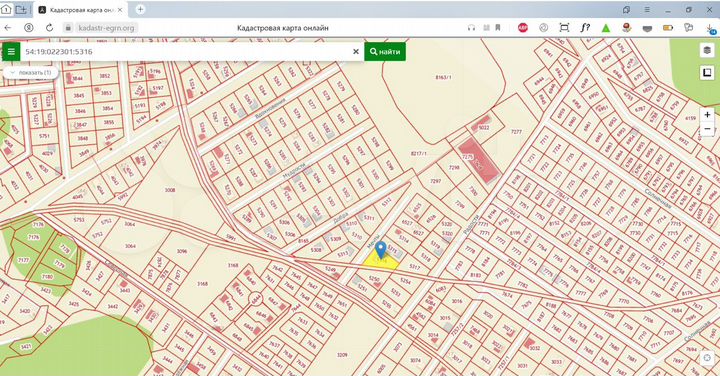The image size is (720, 376).
Task: Select parcel 5751 on the map
Action: point(44,136)
